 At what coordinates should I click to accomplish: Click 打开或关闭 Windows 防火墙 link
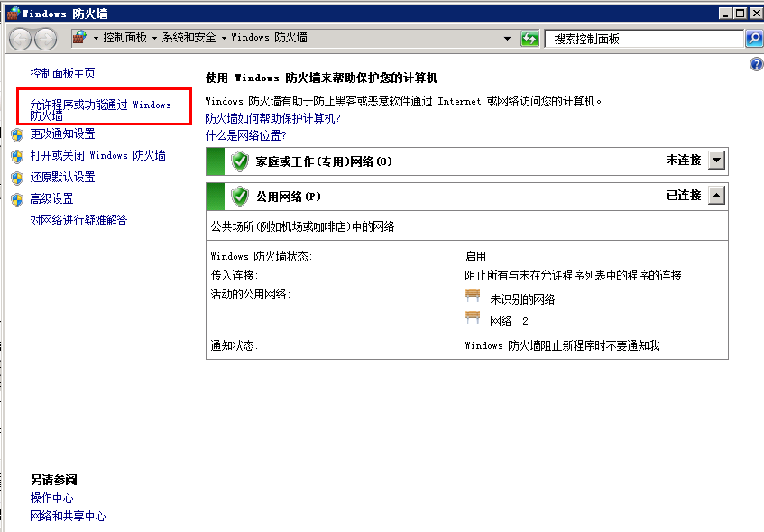97,156
